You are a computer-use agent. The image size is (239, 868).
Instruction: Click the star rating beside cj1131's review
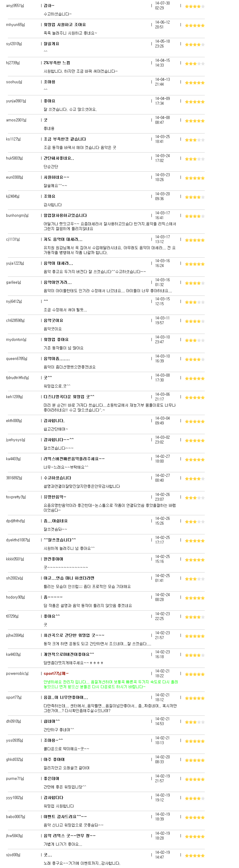[194, 240]
